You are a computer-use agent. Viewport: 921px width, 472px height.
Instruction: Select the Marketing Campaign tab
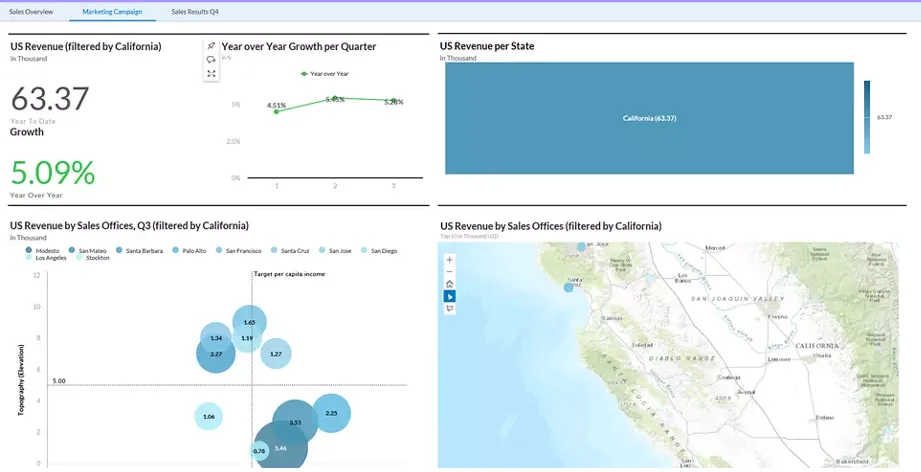point(112,11)
